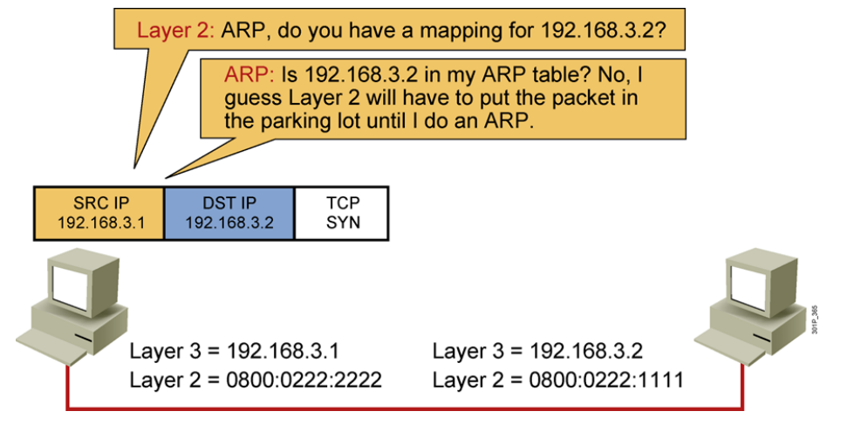Click the 301P_365 image reference label
Screen dimensions: 868x425
tap(816, 319)
